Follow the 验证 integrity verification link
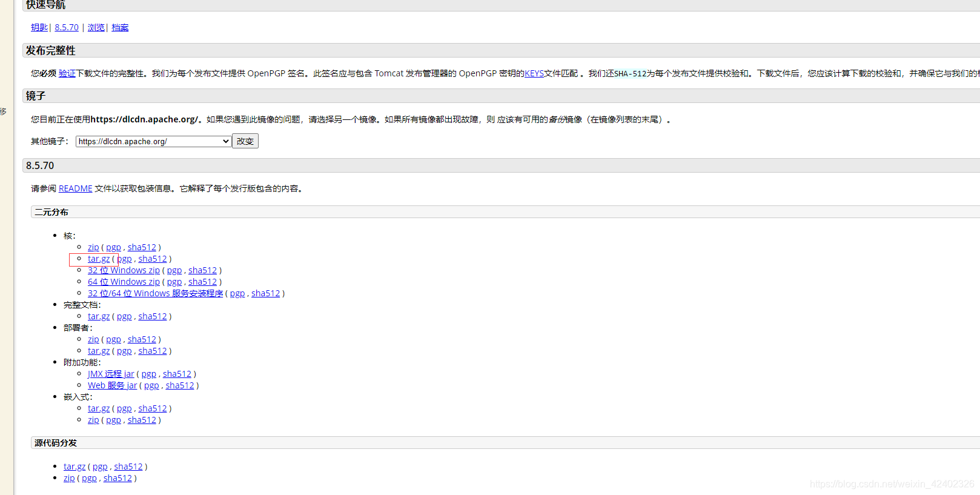Viewport: 980px width, 495px height. click(x=67, y=73)
